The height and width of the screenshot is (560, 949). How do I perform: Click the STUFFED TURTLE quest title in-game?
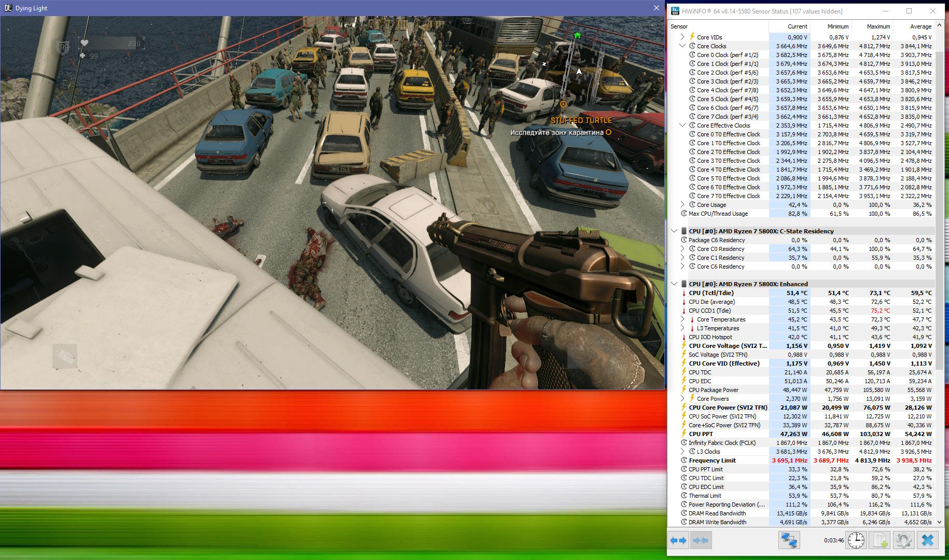(581, 120)
